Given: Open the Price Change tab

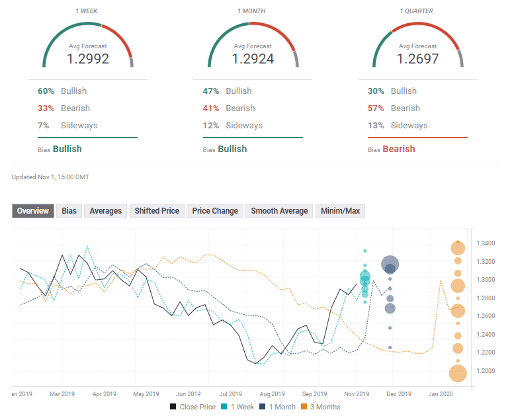Looking at the screenshot, I should pos(215,211).
